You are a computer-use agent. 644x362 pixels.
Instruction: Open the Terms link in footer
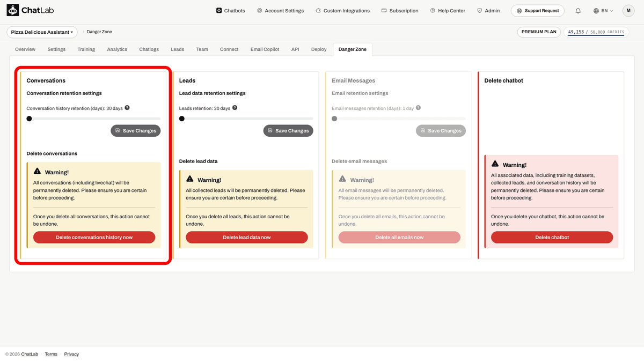[x=51, y=354]
